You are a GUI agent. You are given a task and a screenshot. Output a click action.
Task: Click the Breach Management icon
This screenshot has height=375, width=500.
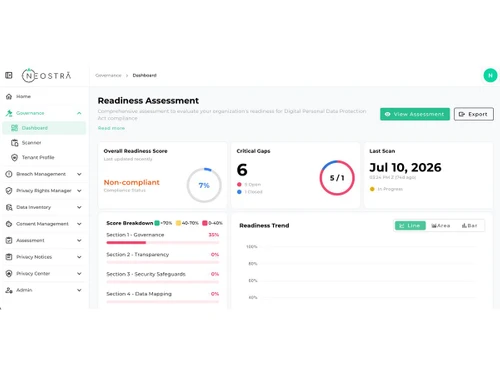click(x=9, y=174)
